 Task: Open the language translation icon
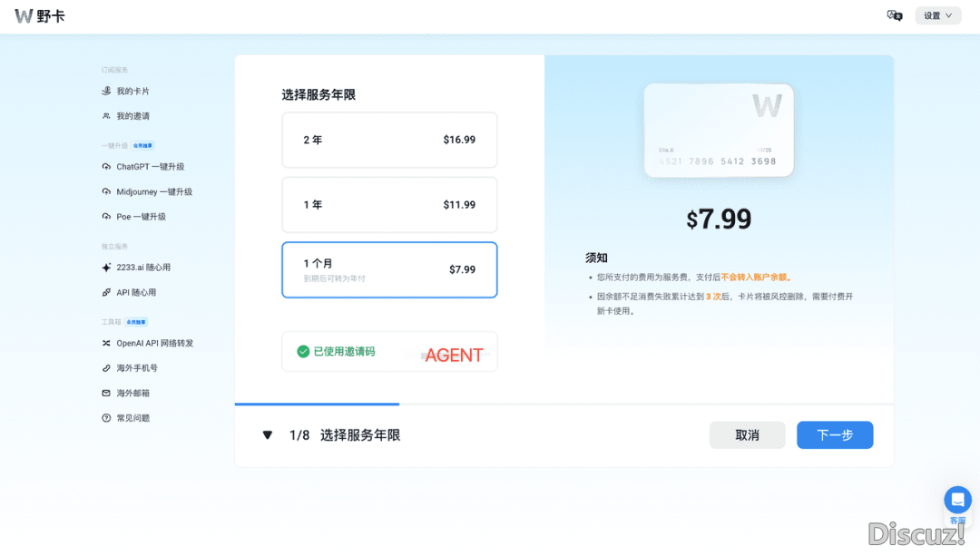tap(895, 15)
